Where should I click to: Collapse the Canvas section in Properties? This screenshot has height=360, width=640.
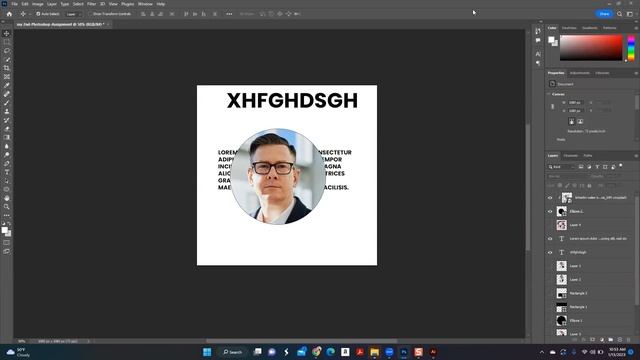pos(549,94)
